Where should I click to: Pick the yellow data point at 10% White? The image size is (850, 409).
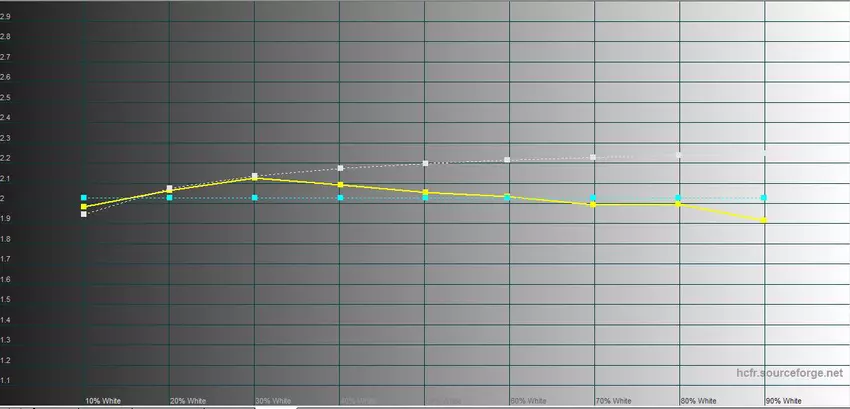tap(84, 206)
